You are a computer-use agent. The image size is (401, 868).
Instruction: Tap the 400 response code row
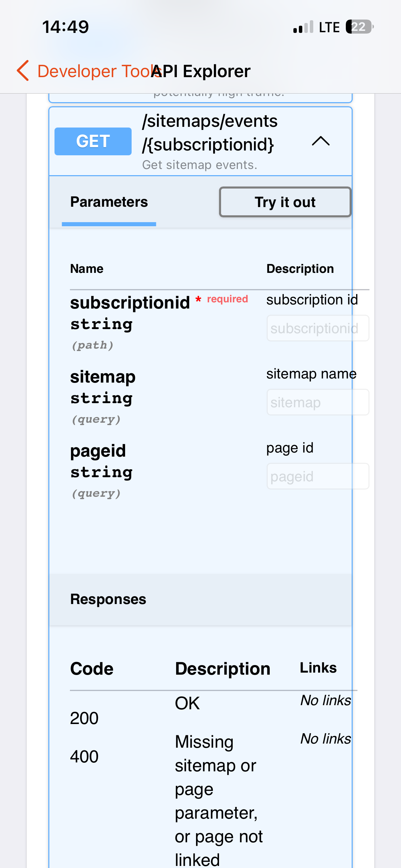(x=84, y=756)
